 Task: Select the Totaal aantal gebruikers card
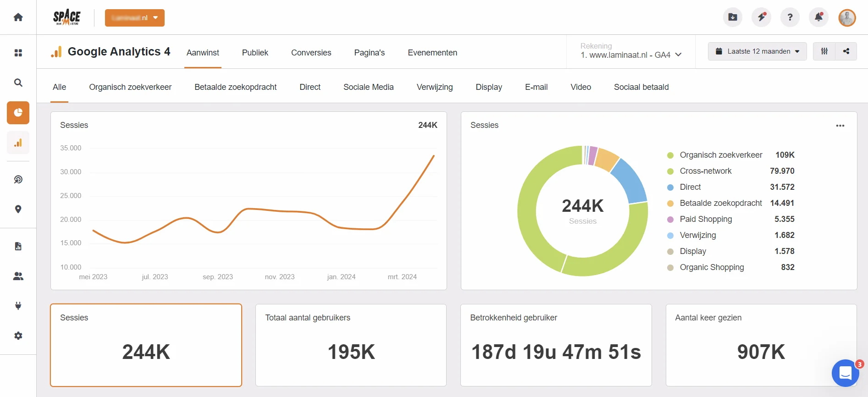point(351,345)
